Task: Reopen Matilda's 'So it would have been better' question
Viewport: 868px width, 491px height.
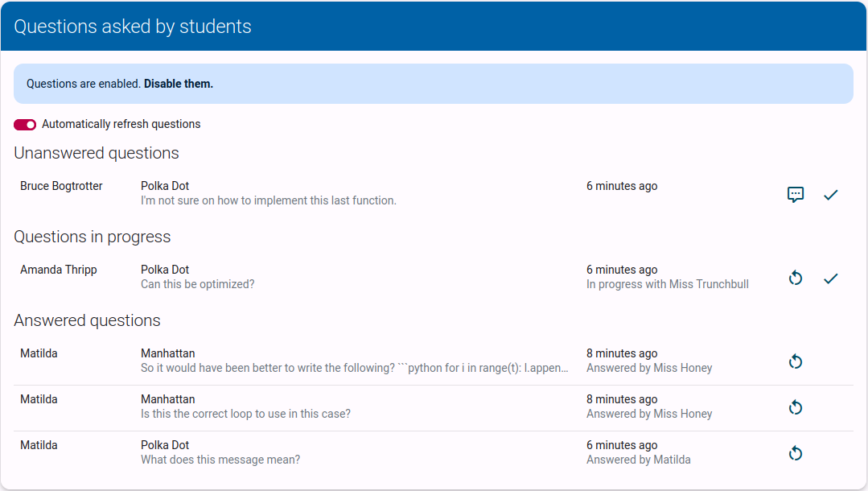Action: click(x=796, y=361)
